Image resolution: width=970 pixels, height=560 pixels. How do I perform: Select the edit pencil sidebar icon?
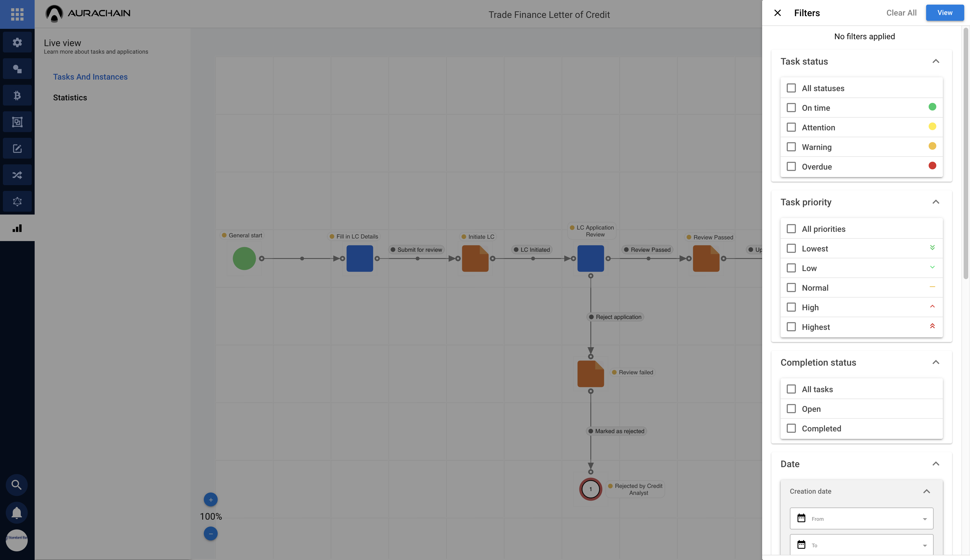point(17,149)
